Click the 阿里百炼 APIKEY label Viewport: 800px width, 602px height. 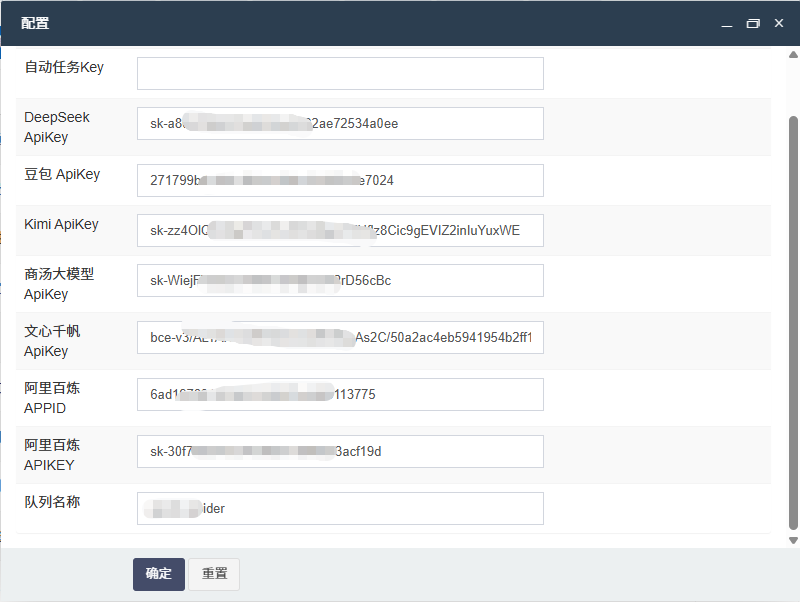[x=52, y=455]
